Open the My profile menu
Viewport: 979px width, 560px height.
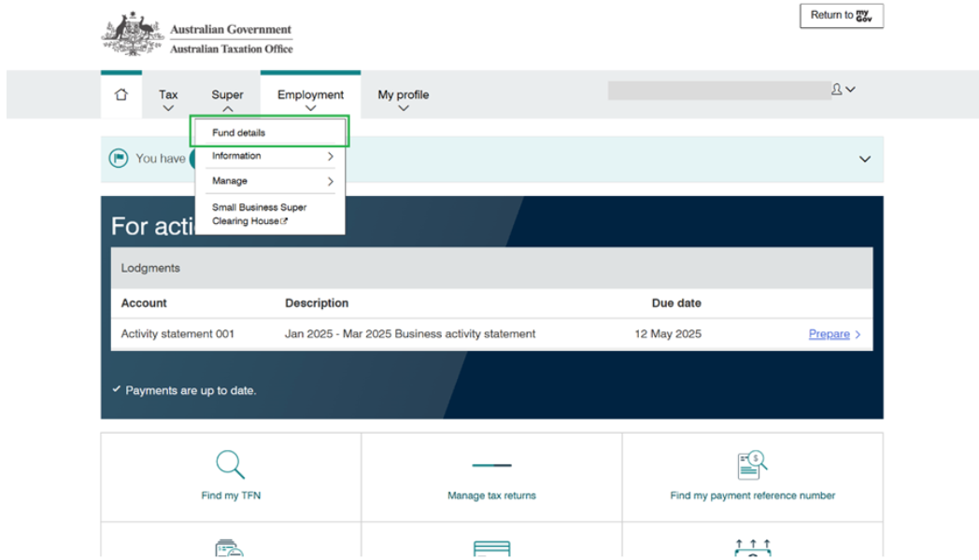pyautogui.click(x=404, y=99)
